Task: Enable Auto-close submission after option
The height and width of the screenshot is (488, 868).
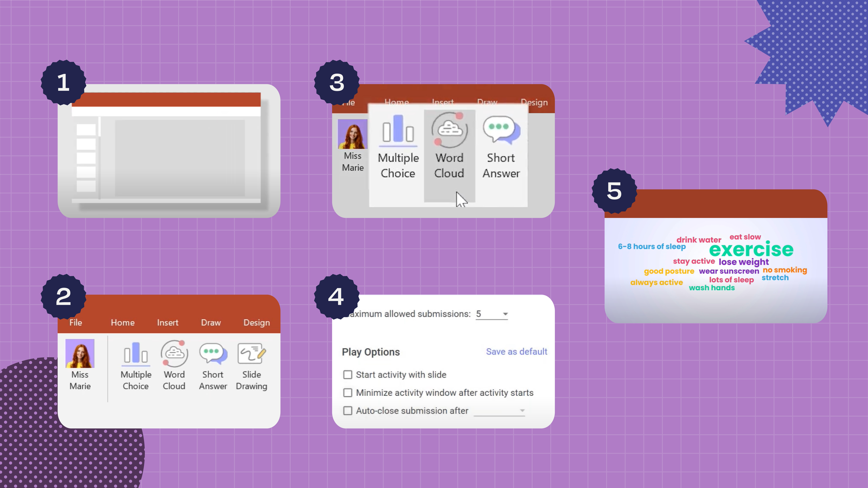Action: click(348, 411)
